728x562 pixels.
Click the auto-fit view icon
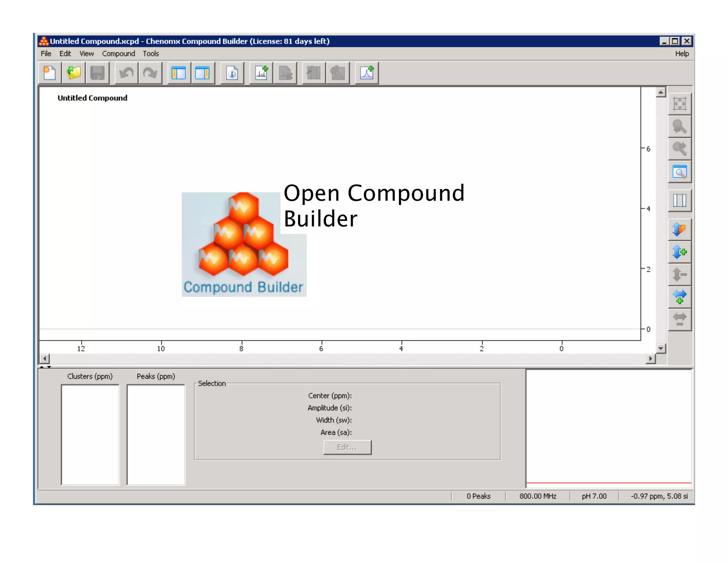pos(680,104)
